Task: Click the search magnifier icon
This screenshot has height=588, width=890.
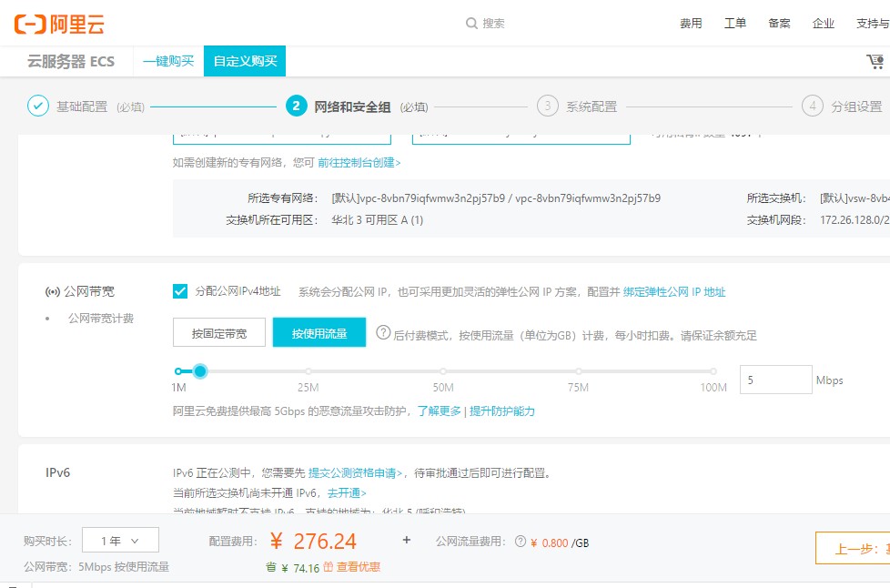Action: pos(471,24)
